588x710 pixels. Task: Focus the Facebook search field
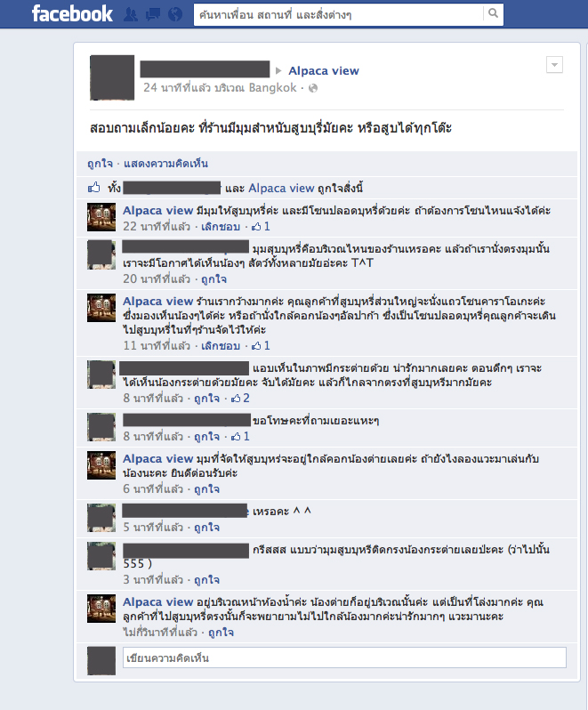coord(339,15)
